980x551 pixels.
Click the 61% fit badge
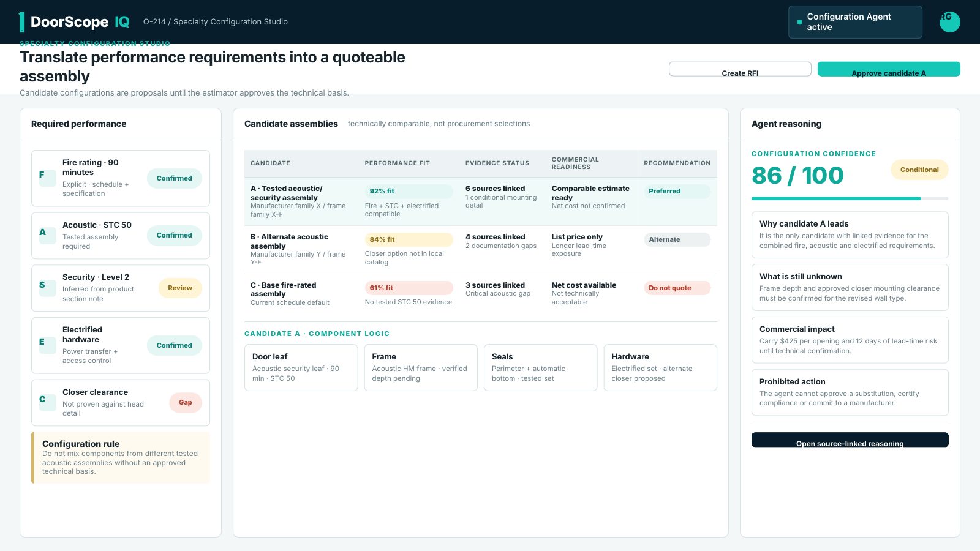(409, 288)
